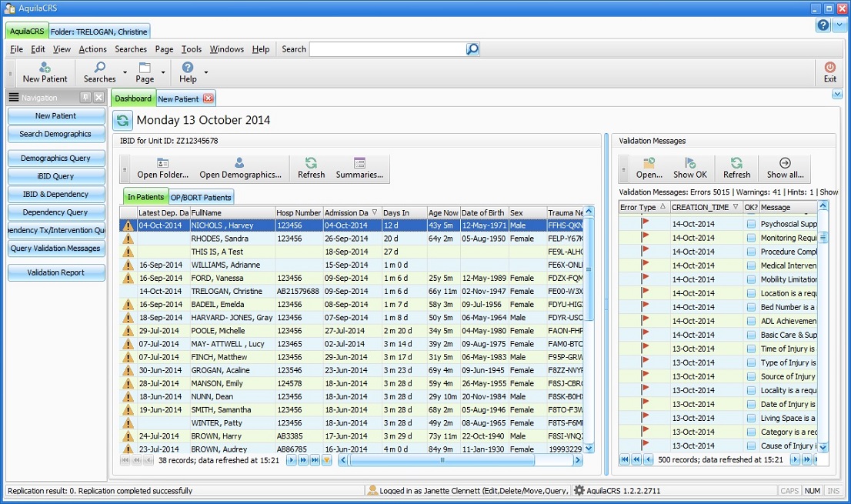Click Search Demographics in the Navigation panel
The image size is (851, 504).
[56, 134]
